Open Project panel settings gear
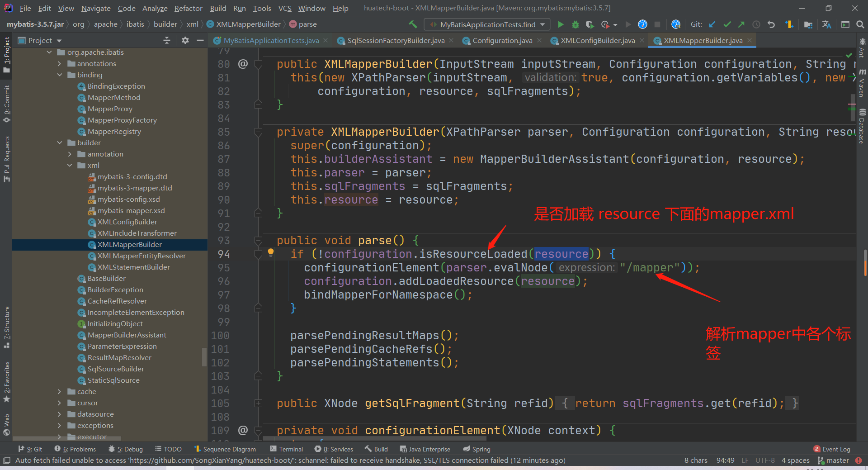Viewport: 868px width, 470px height. pos(185,40)
